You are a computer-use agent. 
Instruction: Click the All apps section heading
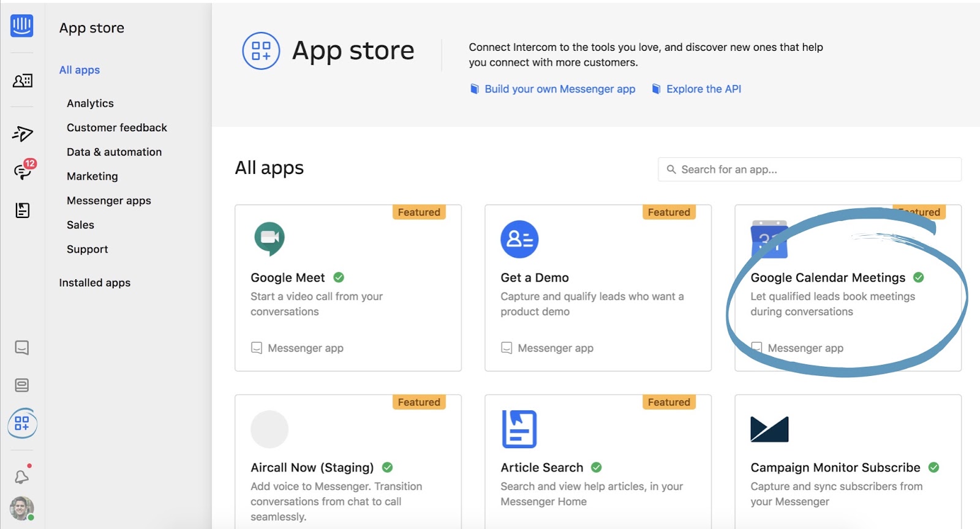[269, 168]
